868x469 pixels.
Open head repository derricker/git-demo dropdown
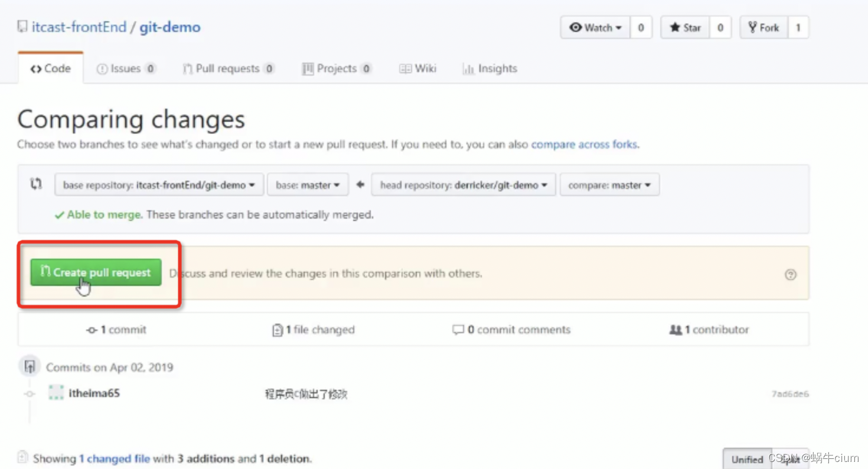[463, 185]
